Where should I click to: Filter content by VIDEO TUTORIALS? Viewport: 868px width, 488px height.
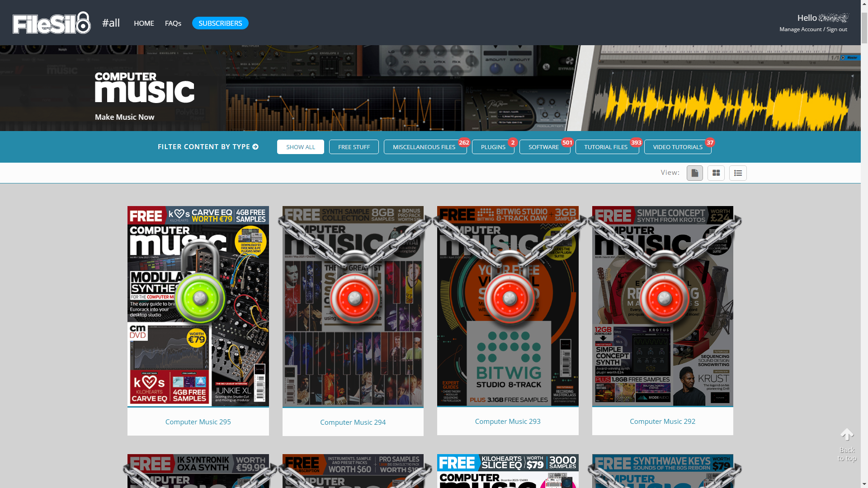click(677, 147)
